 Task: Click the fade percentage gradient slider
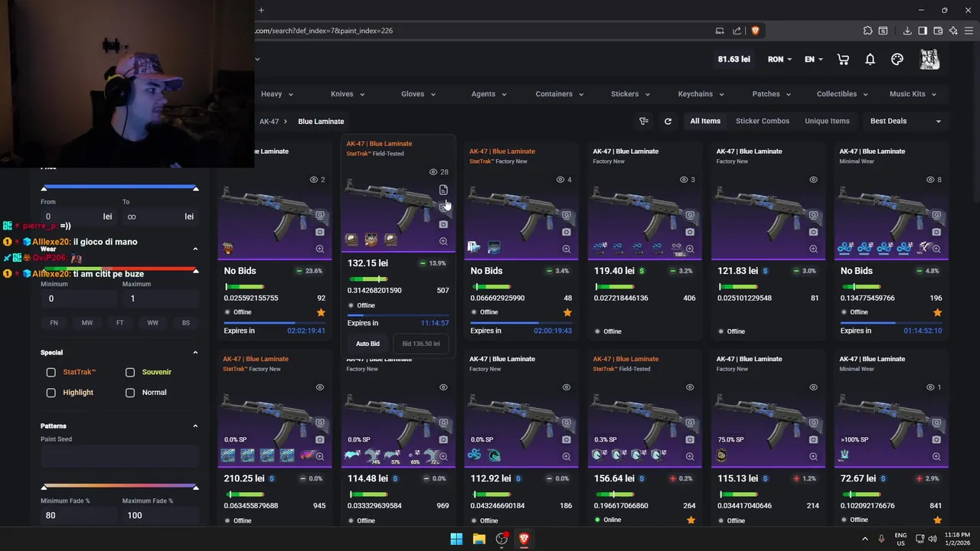coord(119,486)
